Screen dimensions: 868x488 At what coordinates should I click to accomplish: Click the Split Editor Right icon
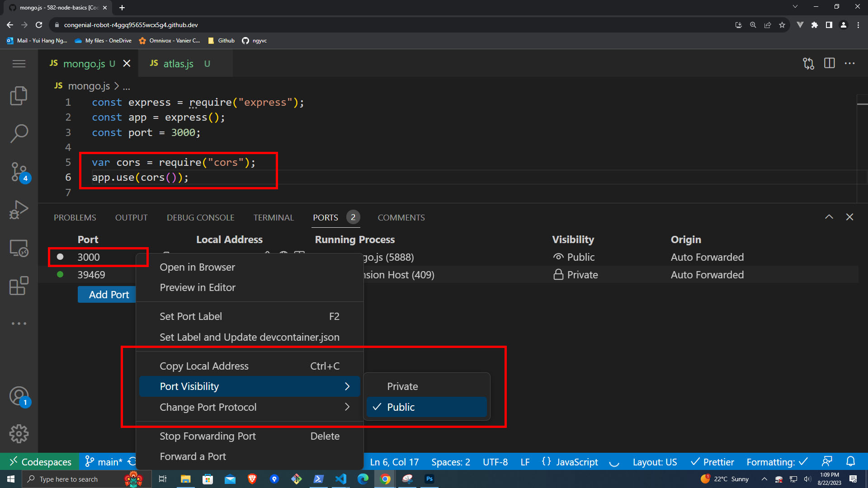coord(829,63)
